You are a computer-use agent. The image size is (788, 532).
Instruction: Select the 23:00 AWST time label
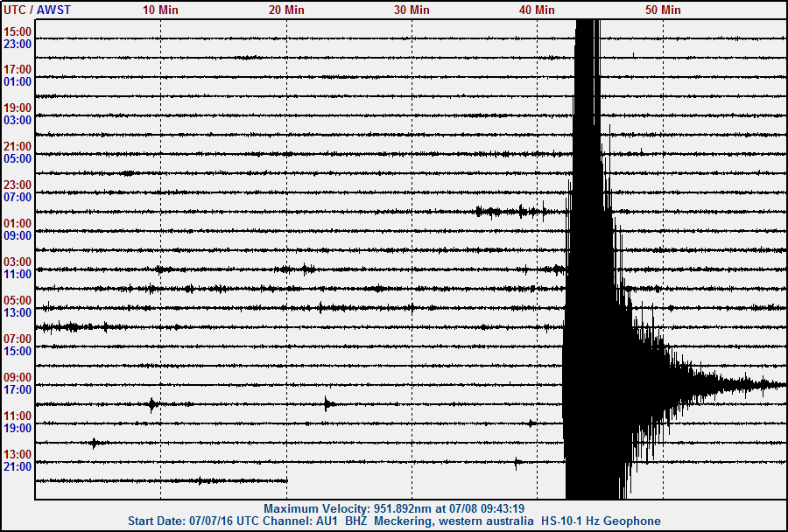point(18,45)
